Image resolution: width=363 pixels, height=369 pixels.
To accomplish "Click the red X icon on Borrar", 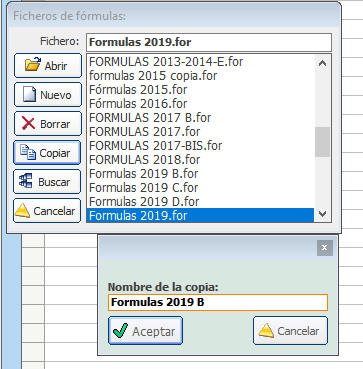I will coord(28,123).
